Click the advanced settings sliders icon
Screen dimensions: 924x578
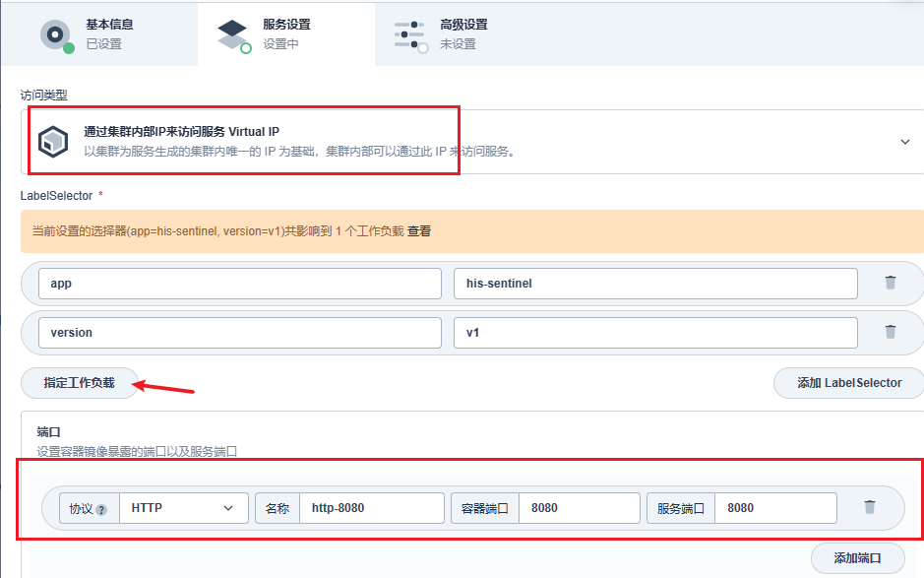(x=410, y=33)
